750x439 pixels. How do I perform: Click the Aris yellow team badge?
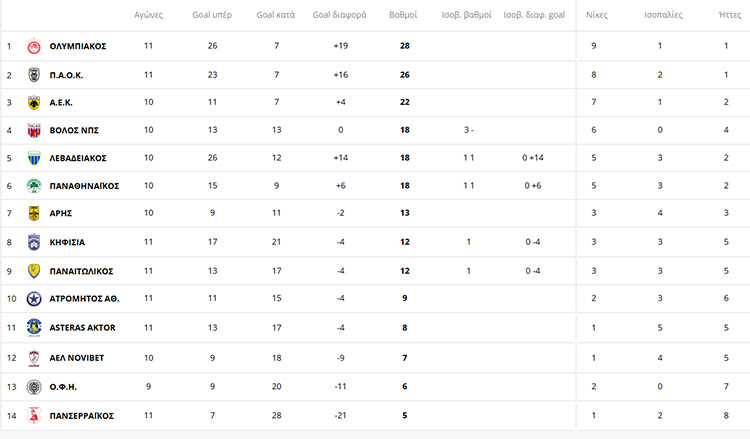[33, 214]
